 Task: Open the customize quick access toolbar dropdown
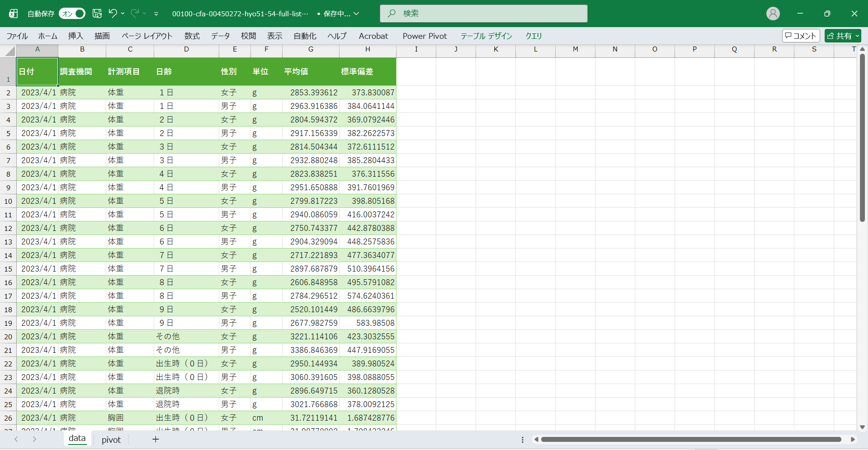(x=156, y=14)
